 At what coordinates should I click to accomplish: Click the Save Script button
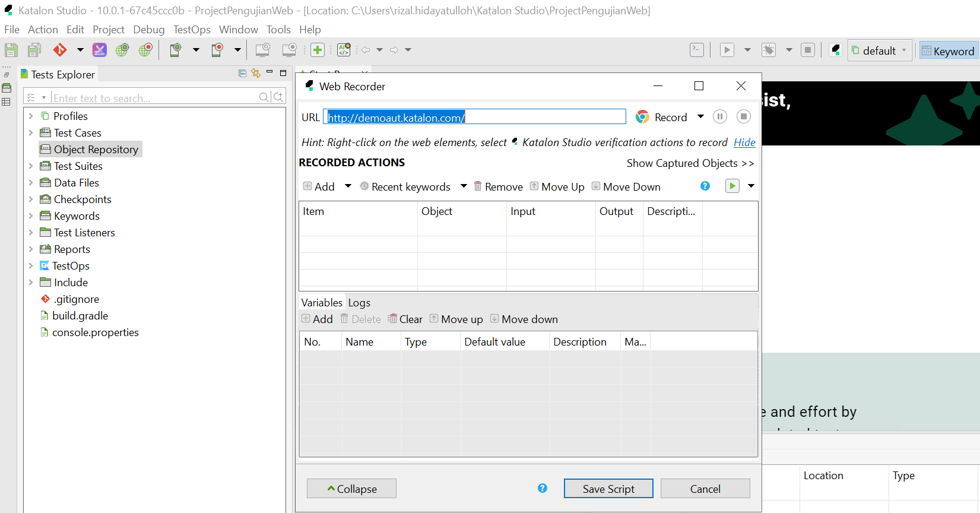pos(608,489)
